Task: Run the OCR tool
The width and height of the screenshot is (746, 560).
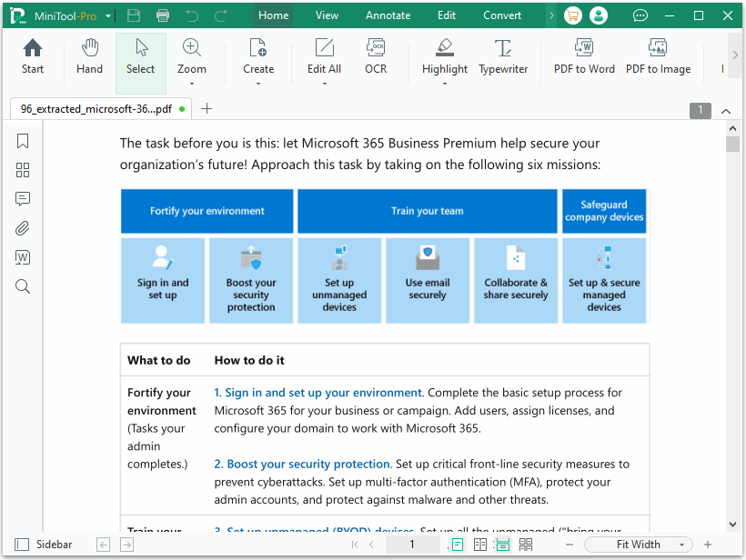Action: (376, 57)
